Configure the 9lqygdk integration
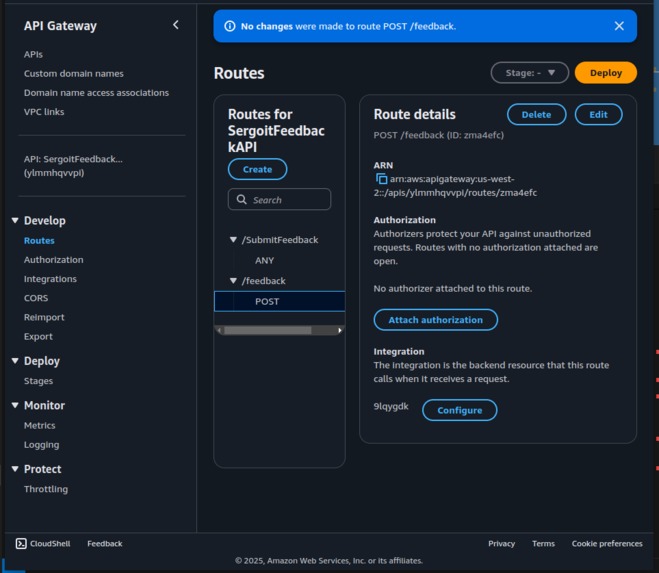This screenshot has height=573, width=659. tap(460, 410)
